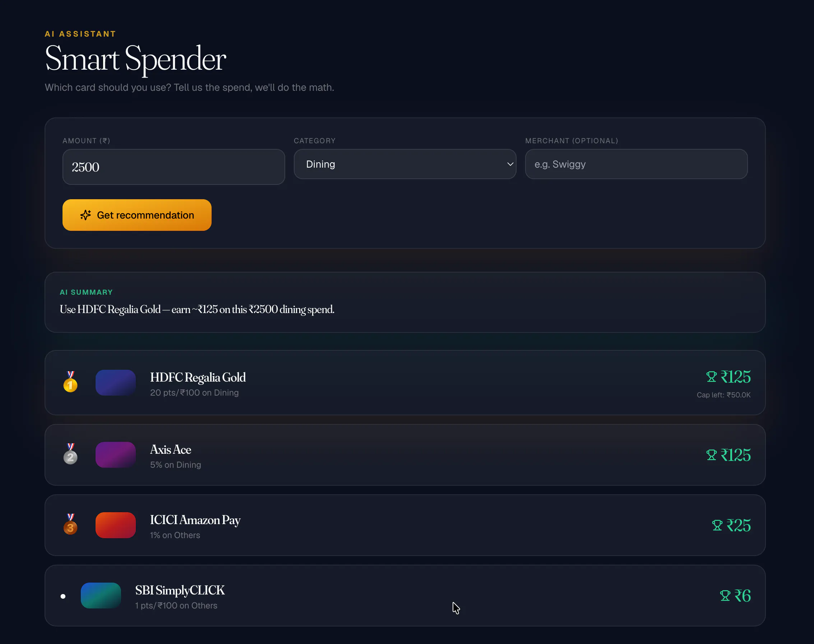
Task: Click the purple Axis Ace card thumbnail
Action: click(x=115, y=455)
